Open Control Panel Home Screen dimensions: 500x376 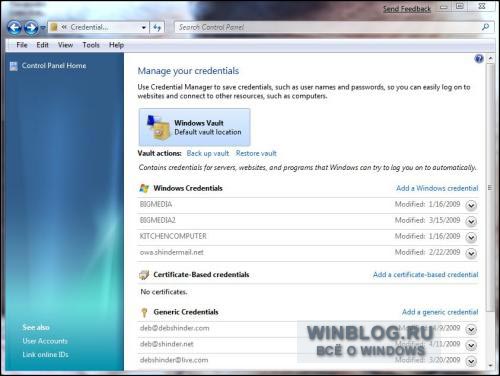tap(54, 66)
